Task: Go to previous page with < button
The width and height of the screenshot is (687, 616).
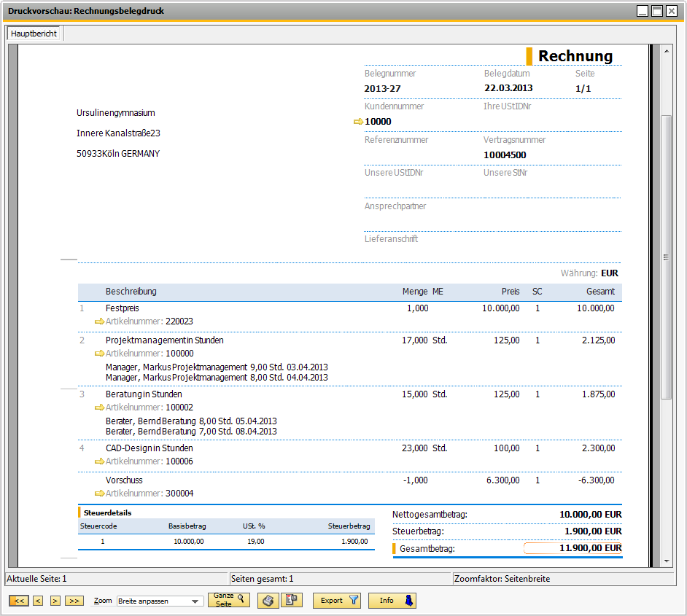Action: click(38, 601)
